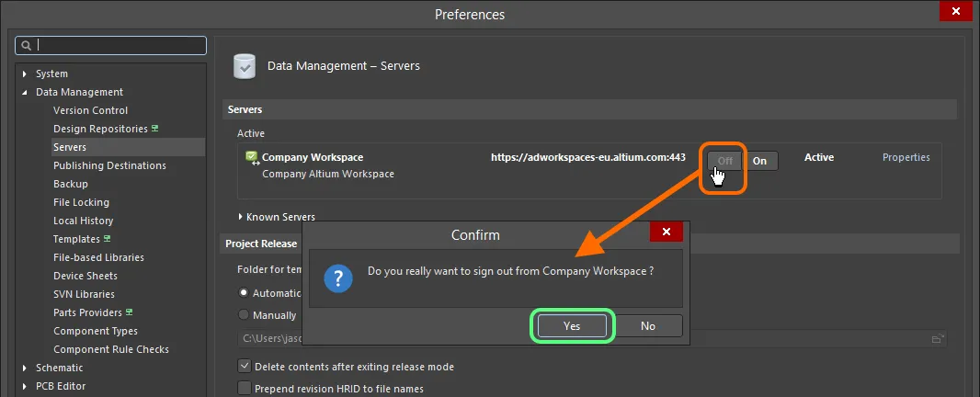980x397 pixels.
Task: Select Design Repositories in the tree
Action: (x=100, y=128)
